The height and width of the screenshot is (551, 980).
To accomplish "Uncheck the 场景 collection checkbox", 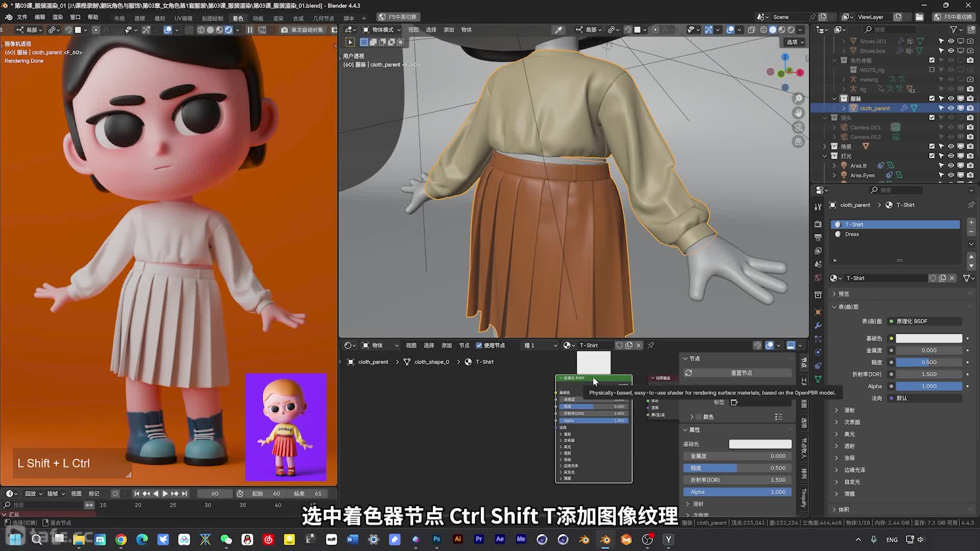I will coord(932,146).
